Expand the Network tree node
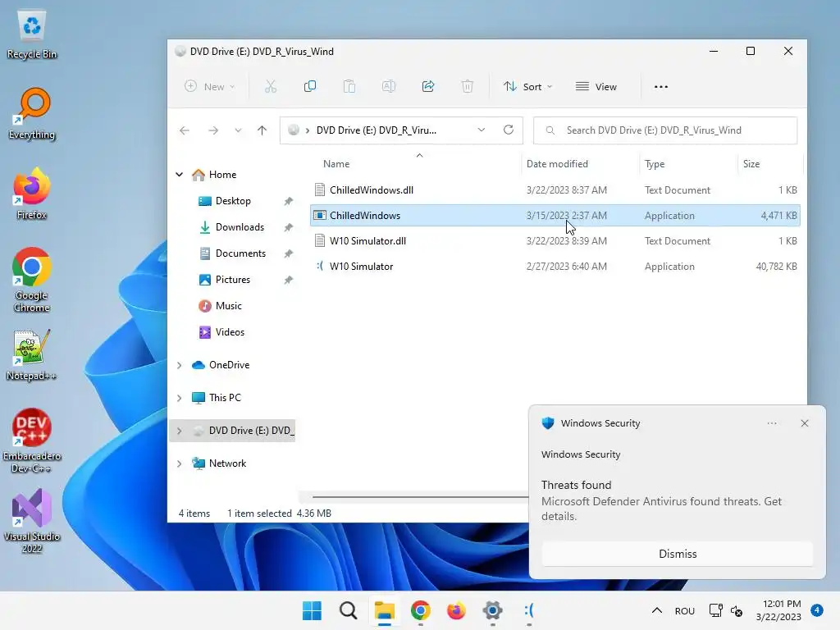 (180, 463)
